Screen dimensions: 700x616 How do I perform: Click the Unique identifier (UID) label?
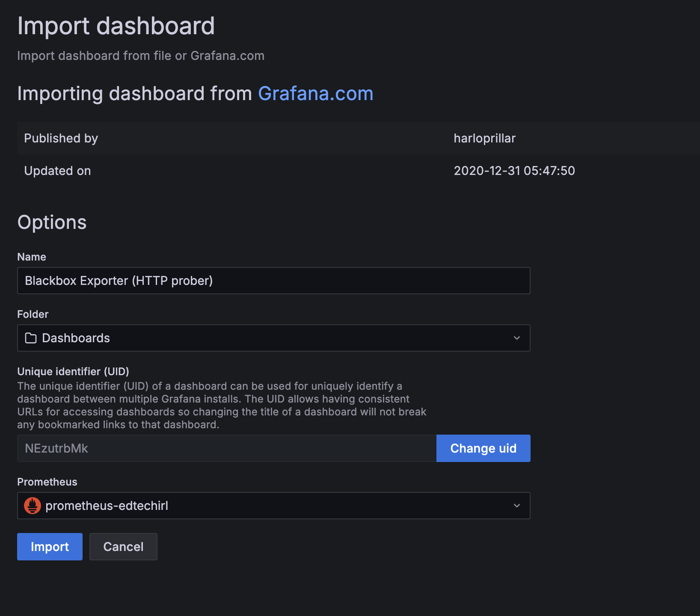coord(73,371)
